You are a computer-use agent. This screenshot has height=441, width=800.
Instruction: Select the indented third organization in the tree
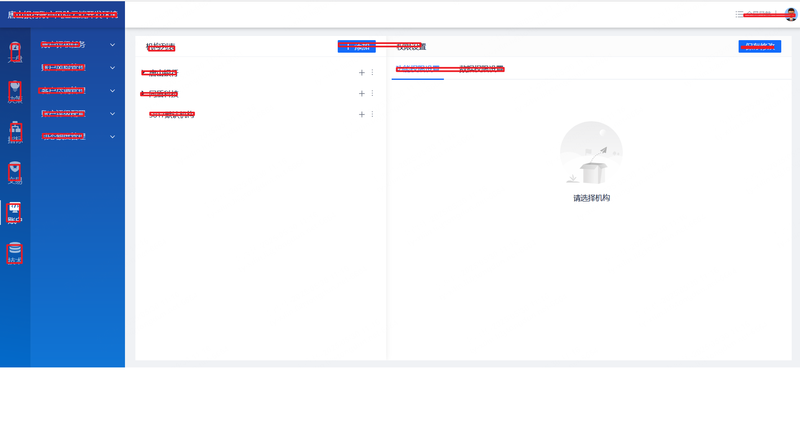(x=172, y=115)
